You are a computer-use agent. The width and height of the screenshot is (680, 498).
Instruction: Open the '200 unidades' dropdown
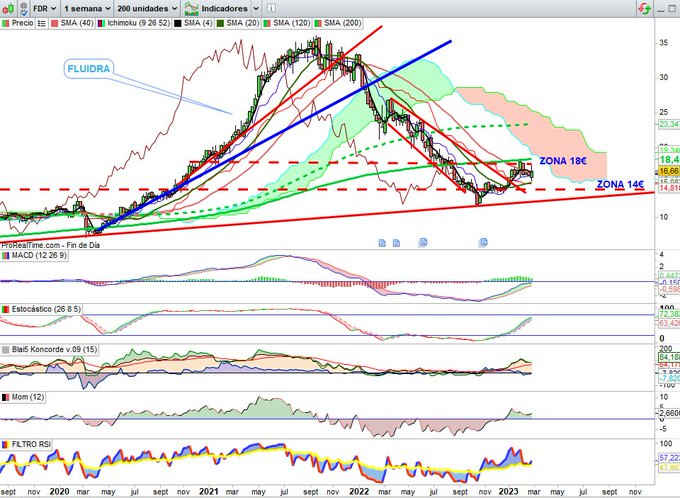pyautogui.click(x=147, y=8)
